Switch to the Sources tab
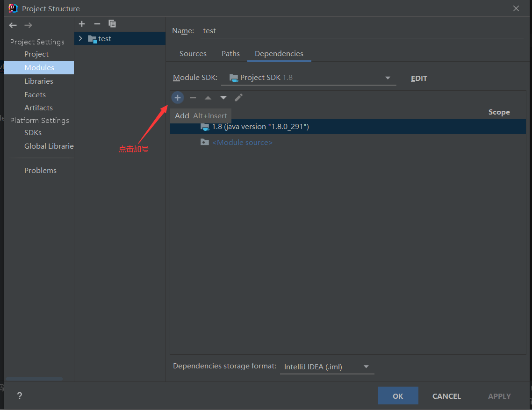The width and height of the screenshot is (532, 410). 193,54
